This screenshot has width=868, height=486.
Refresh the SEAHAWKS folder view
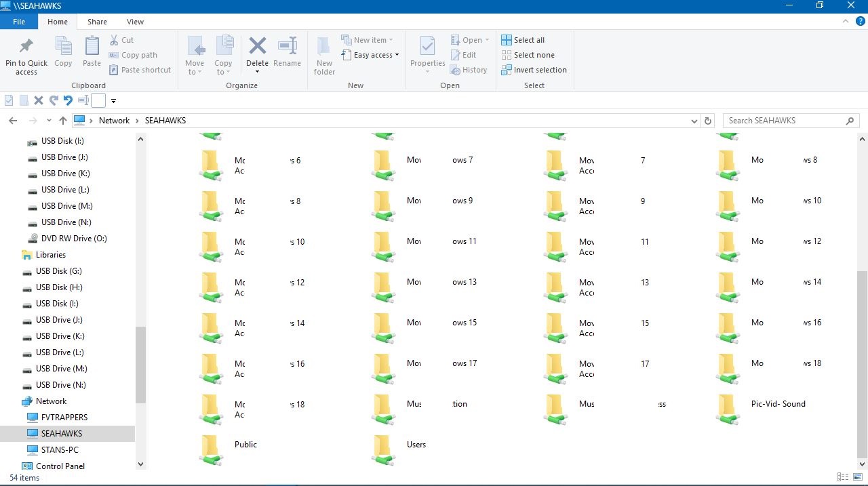[x=708, y=121]
